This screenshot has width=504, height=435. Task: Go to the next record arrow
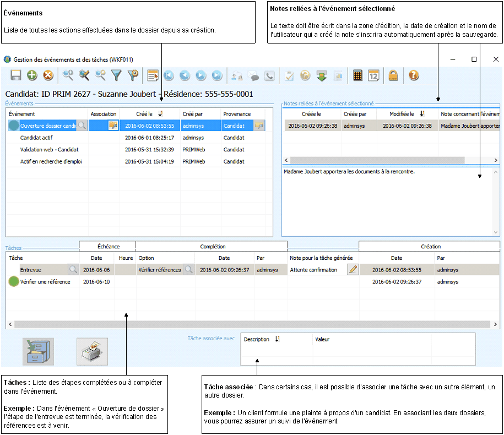(x=201, y=76)
